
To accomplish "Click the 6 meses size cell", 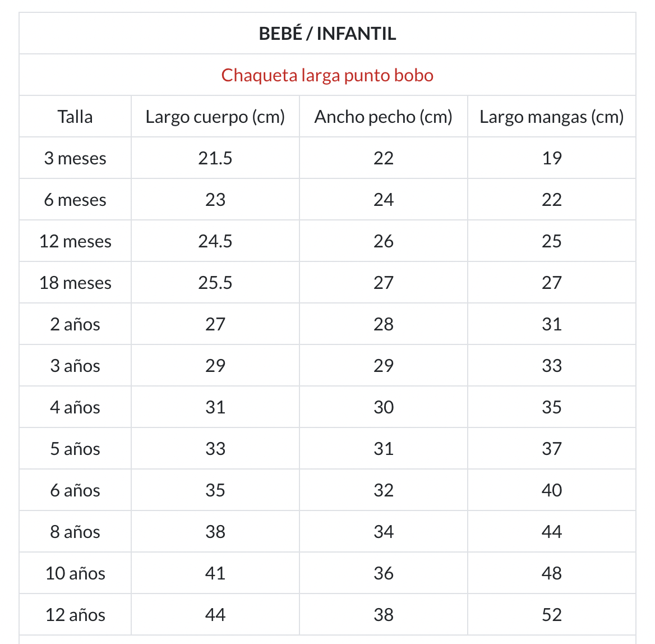I will pos(75,200).
